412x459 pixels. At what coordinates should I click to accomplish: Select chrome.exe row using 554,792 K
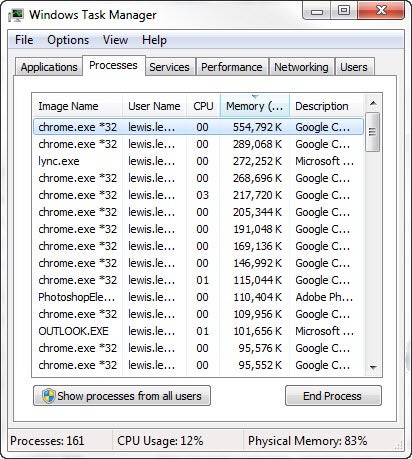pyautogui.click(x=198, y=127)
